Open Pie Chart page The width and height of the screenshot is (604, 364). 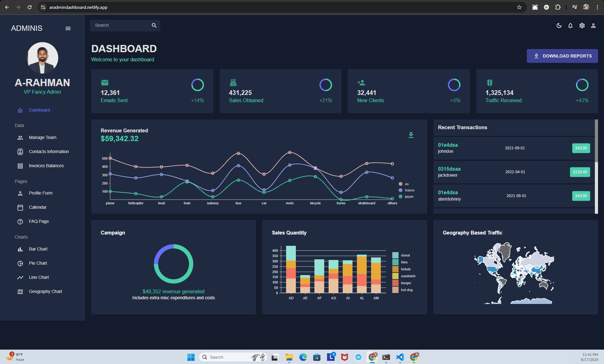pyautogui.click(x=38, y=263)
